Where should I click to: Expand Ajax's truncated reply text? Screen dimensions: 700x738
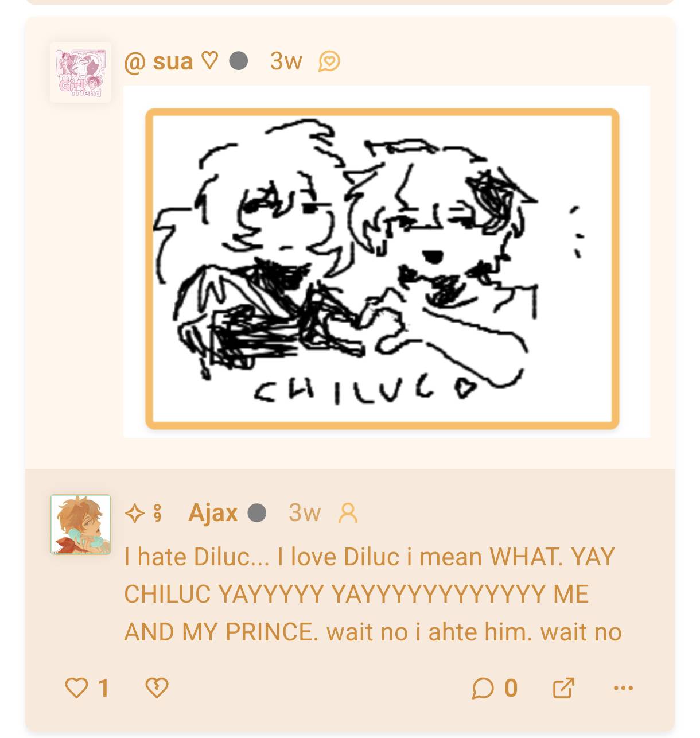point(373,595)
